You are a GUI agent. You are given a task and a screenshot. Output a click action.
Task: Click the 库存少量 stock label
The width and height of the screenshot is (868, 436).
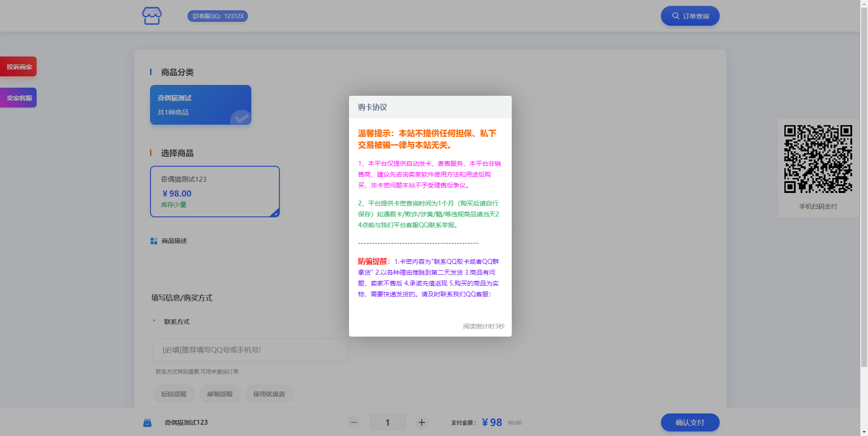(174, 205)
